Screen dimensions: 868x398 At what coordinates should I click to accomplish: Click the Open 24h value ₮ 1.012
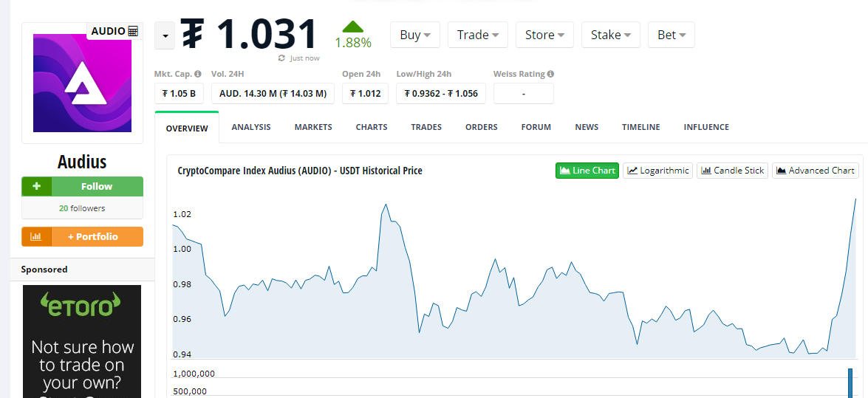point(366,94)
